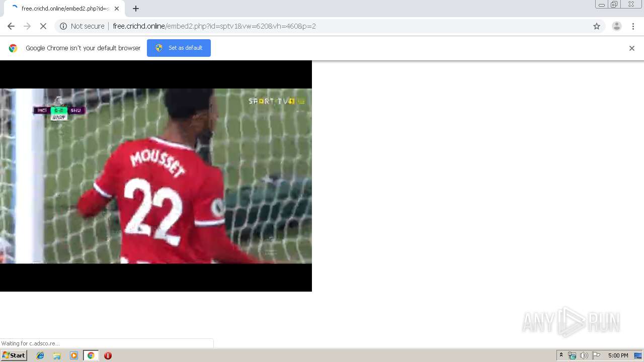Stop loading the page
The width and height of the screenshot is (644, 362).
[43, 26]
